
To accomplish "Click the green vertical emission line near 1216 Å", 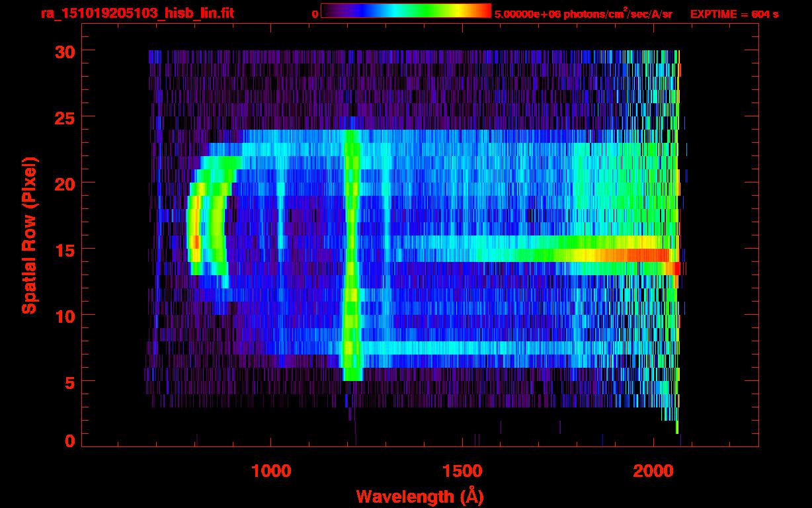I will click(351, 255).
